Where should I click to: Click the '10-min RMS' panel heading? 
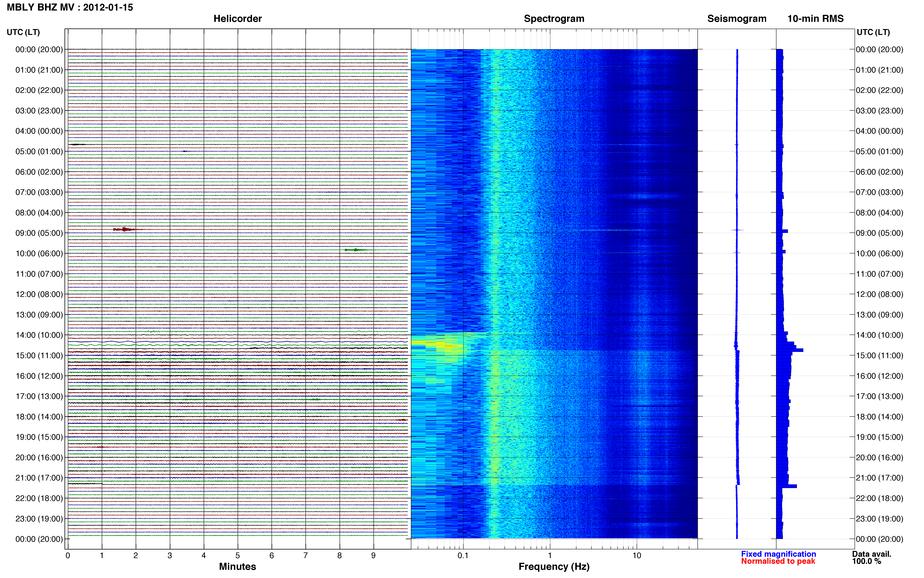[815, 19]
